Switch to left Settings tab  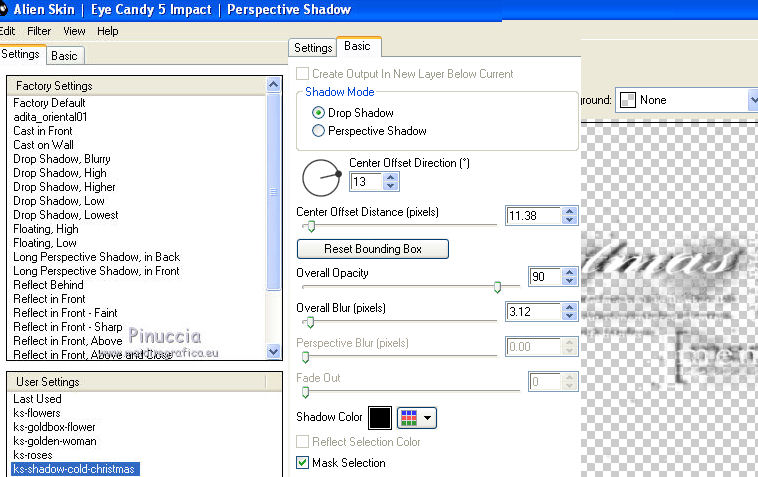[x=20, y=54]
